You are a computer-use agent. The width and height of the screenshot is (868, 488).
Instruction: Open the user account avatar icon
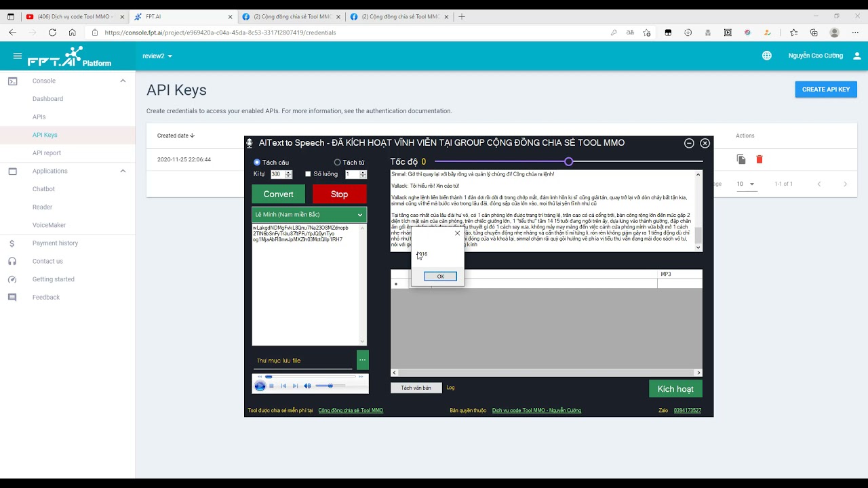click(857, 56)
